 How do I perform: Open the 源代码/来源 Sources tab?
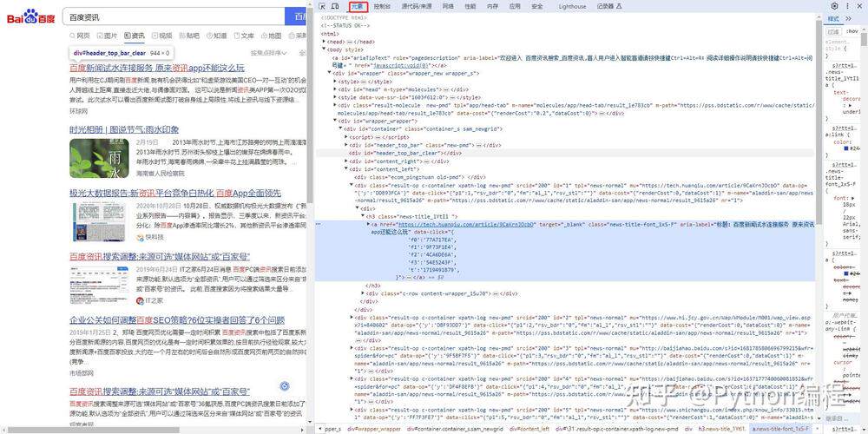point(417,7)
